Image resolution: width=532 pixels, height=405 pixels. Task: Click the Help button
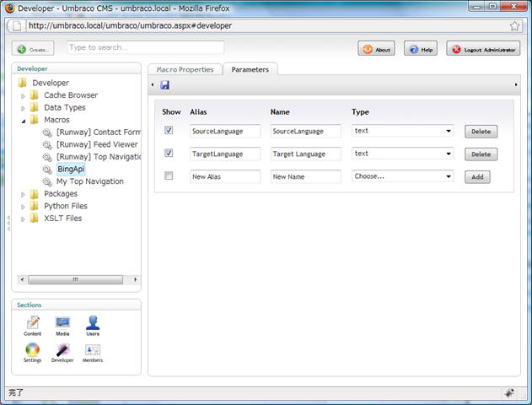coord(421,49)
